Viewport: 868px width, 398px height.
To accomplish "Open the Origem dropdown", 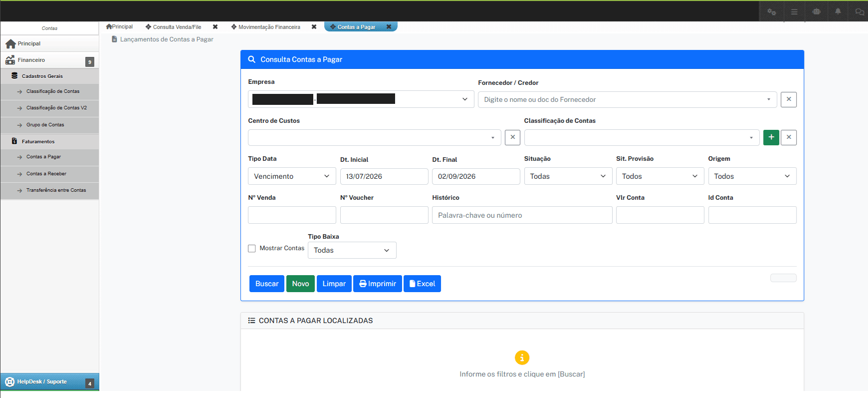I will pos(752,176).
